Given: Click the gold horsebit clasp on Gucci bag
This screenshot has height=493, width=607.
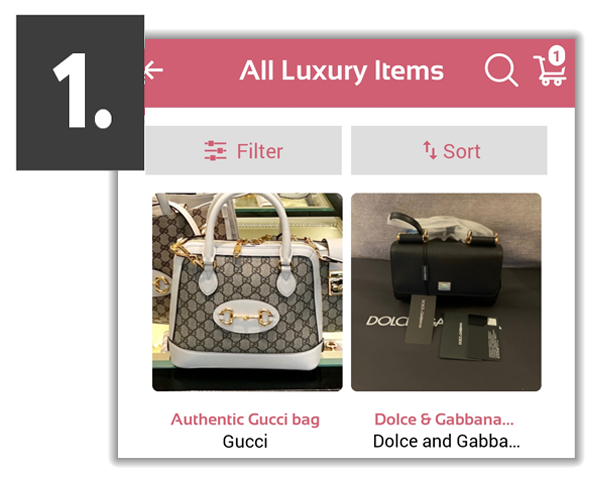Looking at the screenshot, I should [x=247, y=317].
